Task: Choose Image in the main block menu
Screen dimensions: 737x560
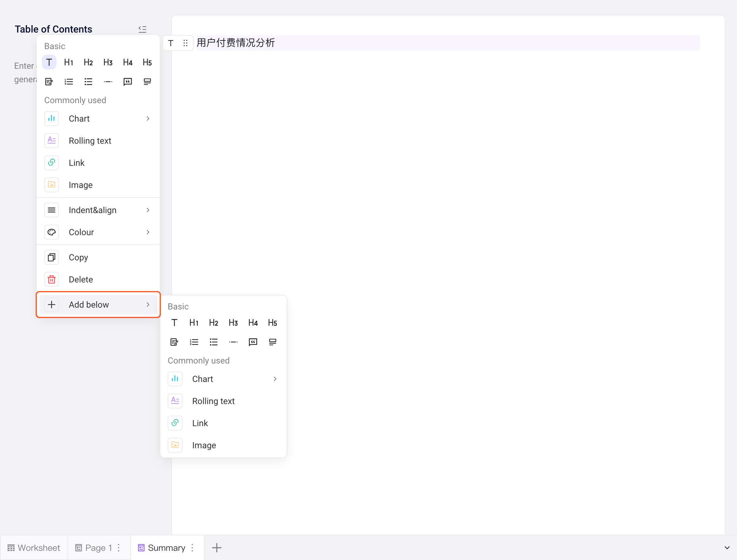Action: 98,185
